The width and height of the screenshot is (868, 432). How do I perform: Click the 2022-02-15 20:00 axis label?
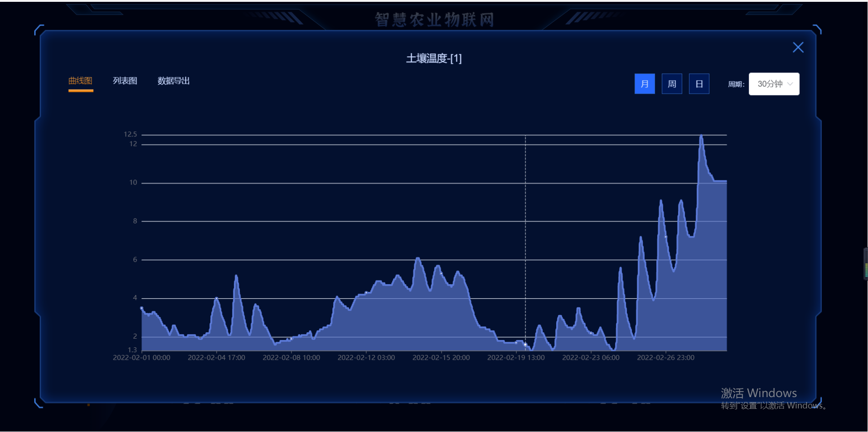[x=441, y=358]
